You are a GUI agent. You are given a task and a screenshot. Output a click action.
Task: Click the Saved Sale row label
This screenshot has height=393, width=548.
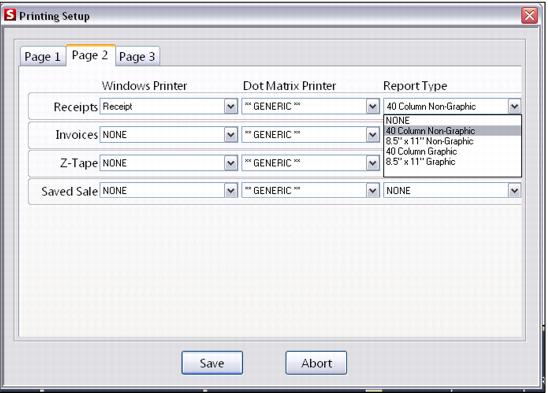pyautogui.click(x=69, y=191)
